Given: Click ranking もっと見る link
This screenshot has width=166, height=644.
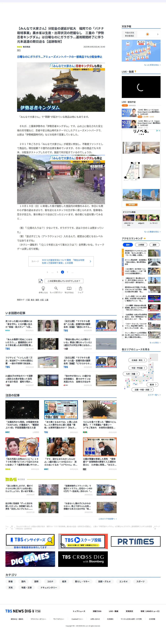Looking at the screenshot, I should pyautogui.click(x=155, y=343).
